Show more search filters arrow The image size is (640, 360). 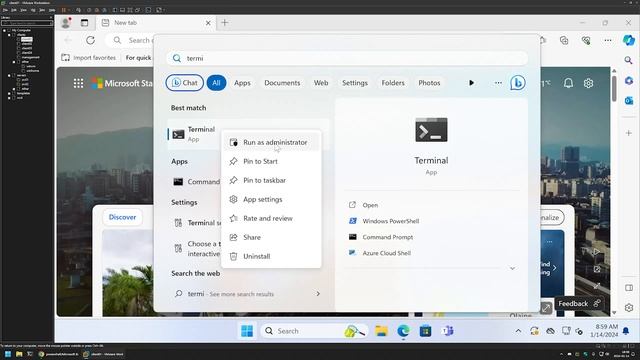pos(471,83)
